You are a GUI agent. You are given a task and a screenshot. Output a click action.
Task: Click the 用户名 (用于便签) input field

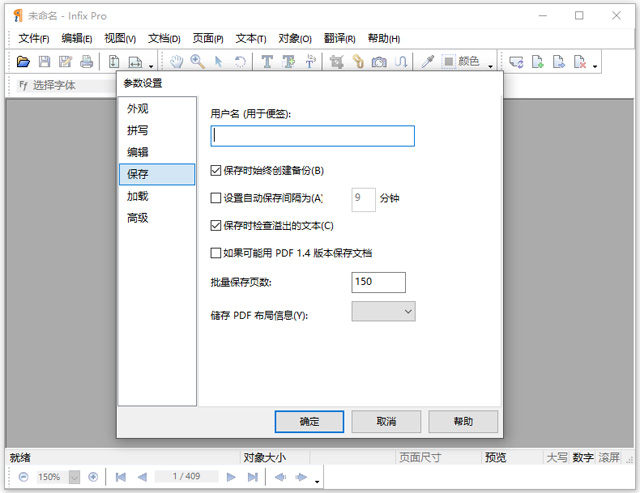(313, 136)
